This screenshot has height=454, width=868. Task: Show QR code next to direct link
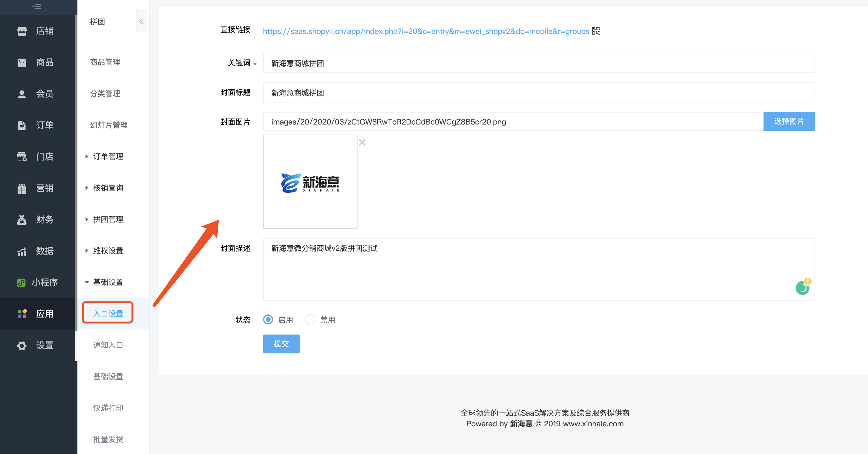(x=596, y=31)
